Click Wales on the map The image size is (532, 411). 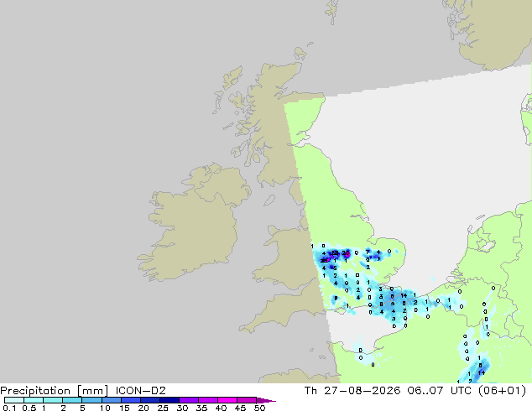(284, 258)
